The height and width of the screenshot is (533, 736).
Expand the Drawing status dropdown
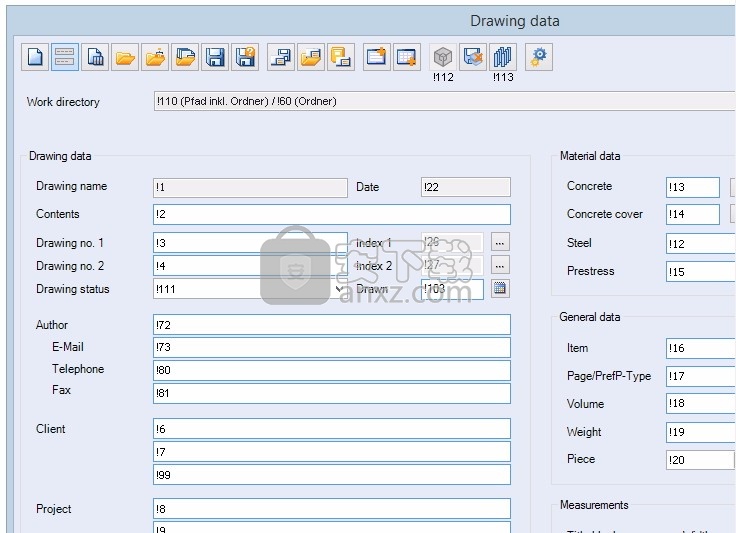339,289
